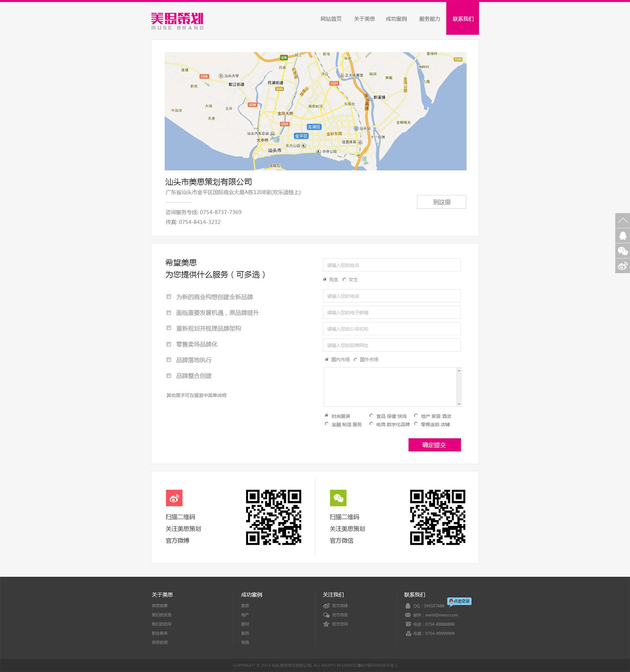
Task: Click the WeChat QR code image
Action: 437,517
